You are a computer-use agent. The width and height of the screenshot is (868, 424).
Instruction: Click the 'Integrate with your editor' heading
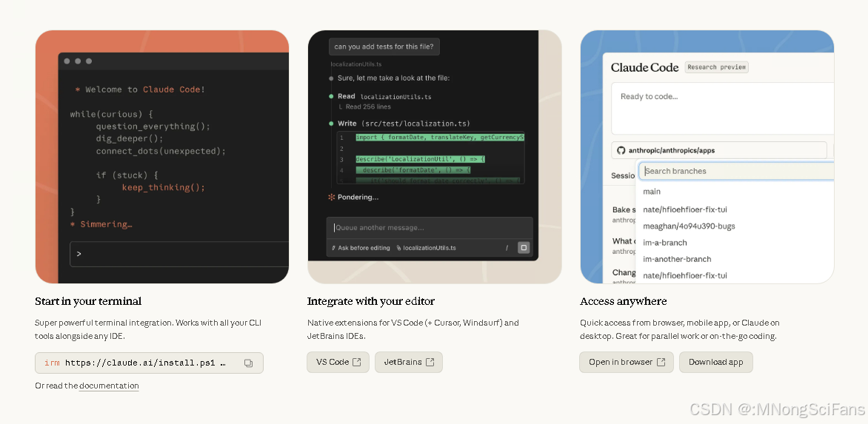tap(371, 301)
